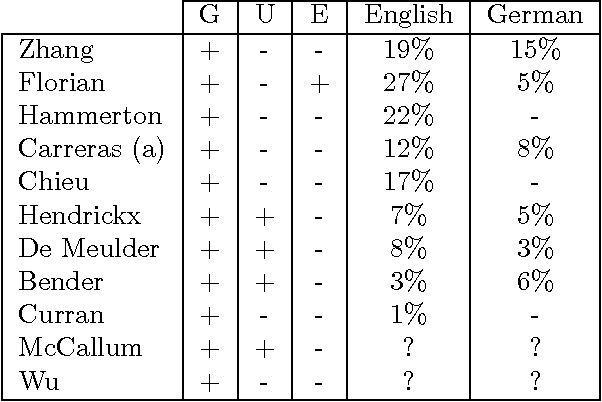The width and height of the screenshot is (602, 402).
Task: Click the German column header
Action: point(534,16)
